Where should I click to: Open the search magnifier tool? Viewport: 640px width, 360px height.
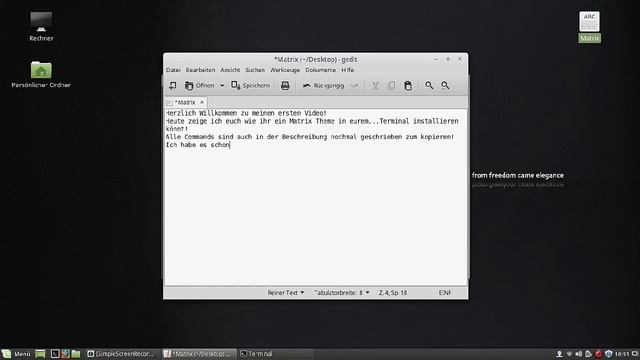(x=429, y=85)
